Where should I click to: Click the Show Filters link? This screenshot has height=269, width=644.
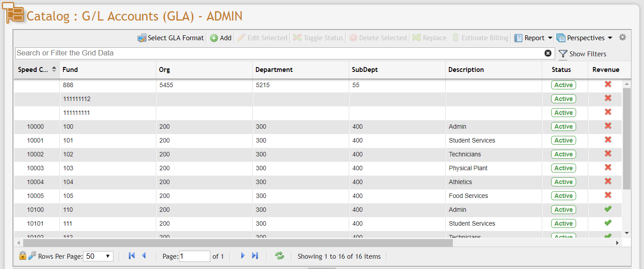click(587, 54)
